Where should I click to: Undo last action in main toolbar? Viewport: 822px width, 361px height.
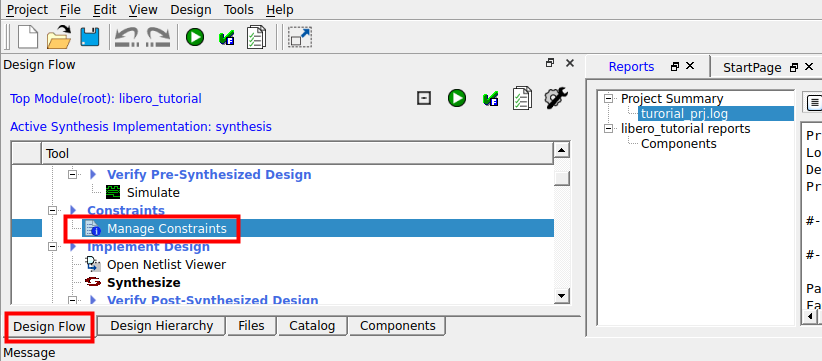click(127, 37)
